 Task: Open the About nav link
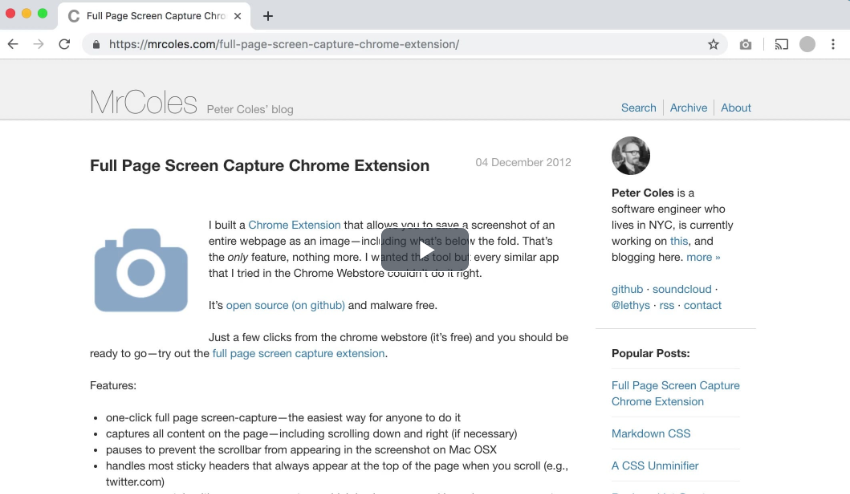pyautogui.click(x=736, y=108)
